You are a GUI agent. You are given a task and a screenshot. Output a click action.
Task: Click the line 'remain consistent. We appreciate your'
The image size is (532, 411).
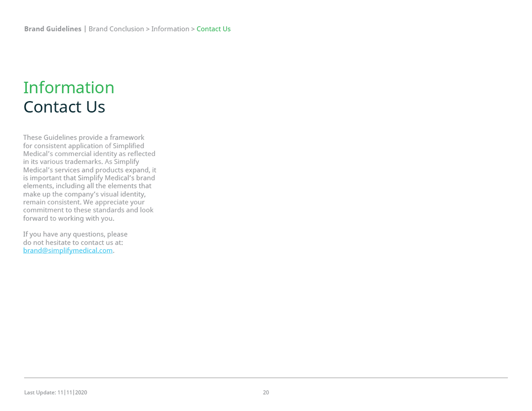[84, 202]
